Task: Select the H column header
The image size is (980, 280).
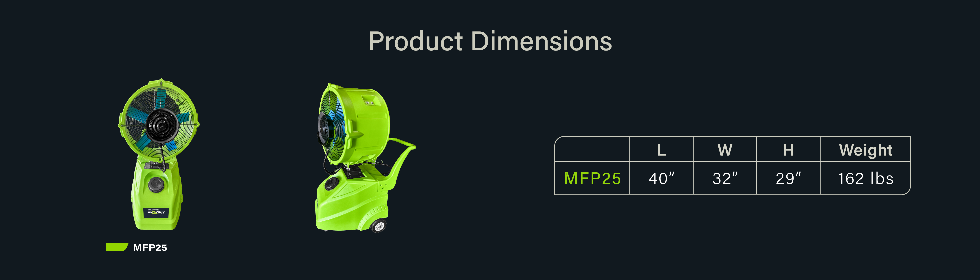Action: tap(788, 150)
